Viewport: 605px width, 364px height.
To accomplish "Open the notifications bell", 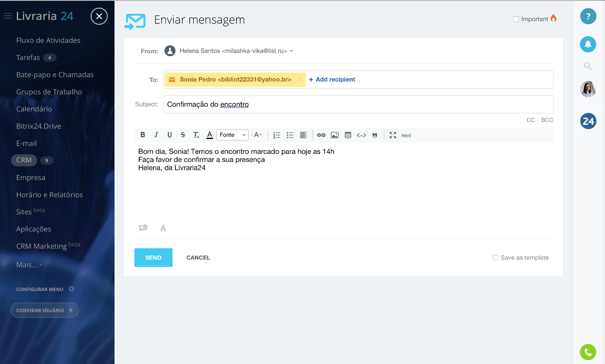I will pos(588,44).
